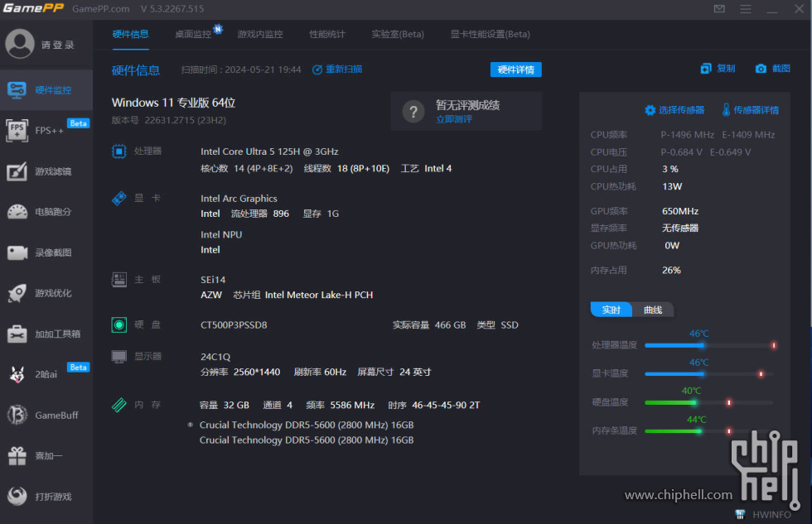
Task: Click 立即测评 link
Action: [x=454, y=119]
